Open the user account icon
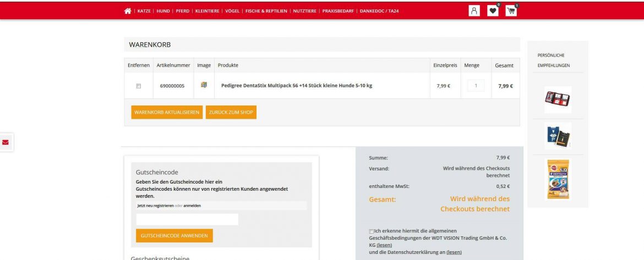This screenshot has height=260, width=644. click(x=474, y=11)
